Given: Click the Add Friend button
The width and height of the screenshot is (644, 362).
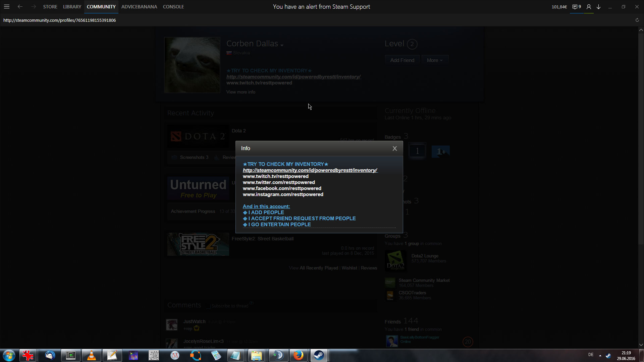Looking at the screenshot, I should (402, 60).
